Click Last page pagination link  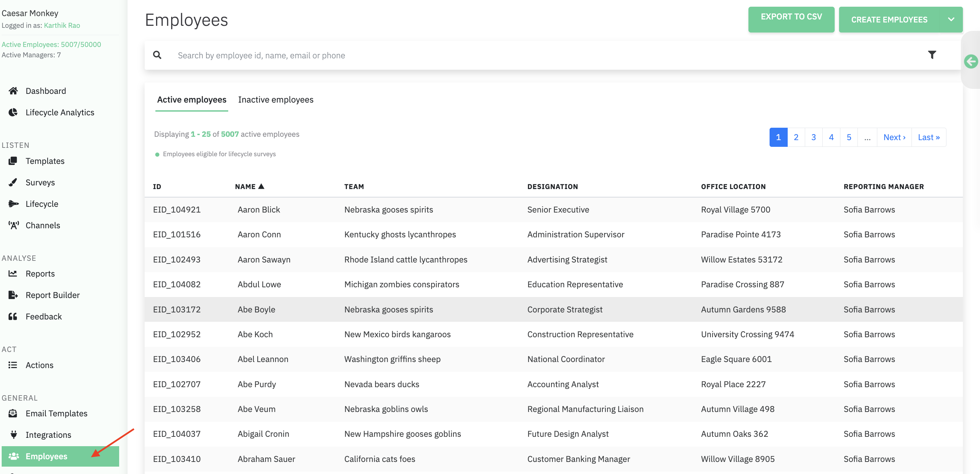click(x=928, y=137)
